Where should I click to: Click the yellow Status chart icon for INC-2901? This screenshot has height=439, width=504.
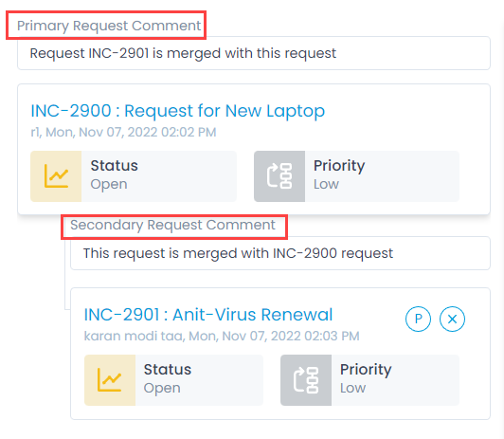pyautogui.click(x=110, y=380)
